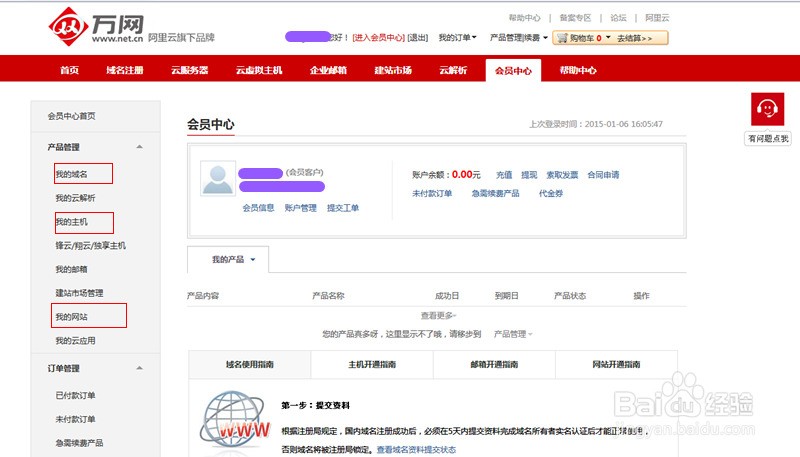
Task: Click the 去结算>> button
Action: click(635, 38)
